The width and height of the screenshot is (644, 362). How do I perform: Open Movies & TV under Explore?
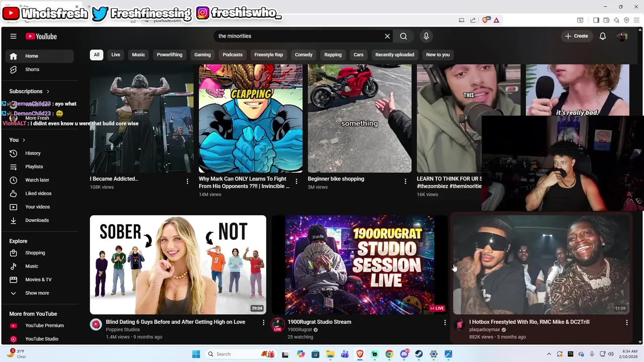click(x=40, y=280)
